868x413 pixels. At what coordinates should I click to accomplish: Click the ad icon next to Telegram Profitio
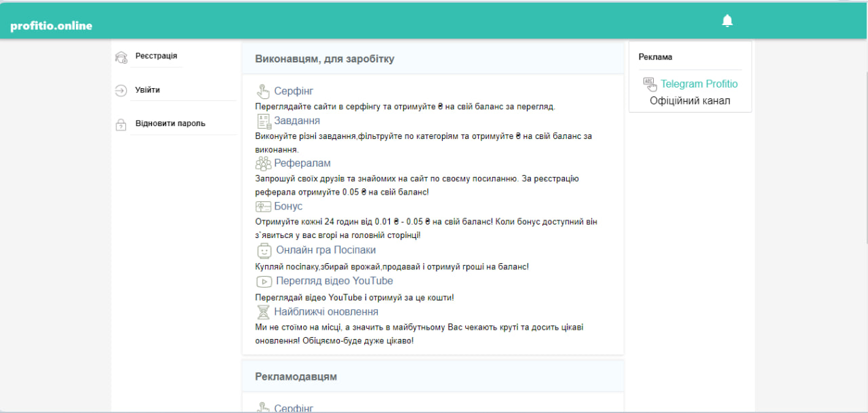[650, 84]
